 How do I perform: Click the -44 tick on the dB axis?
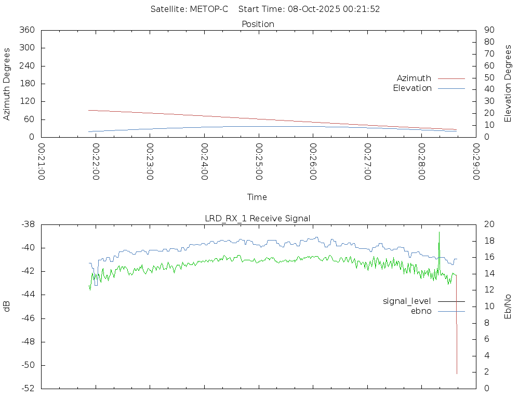pyautogui.click(x=26, y=295)
